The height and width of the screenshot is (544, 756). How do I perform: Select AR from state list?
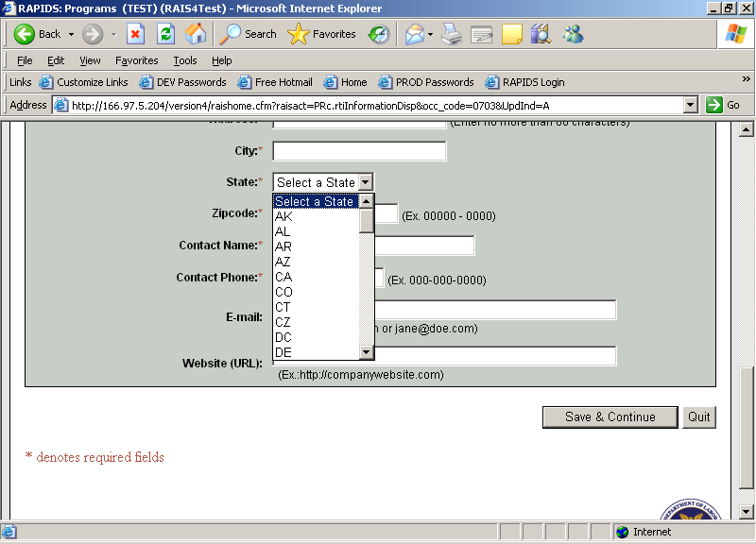(x=317, y=246)
